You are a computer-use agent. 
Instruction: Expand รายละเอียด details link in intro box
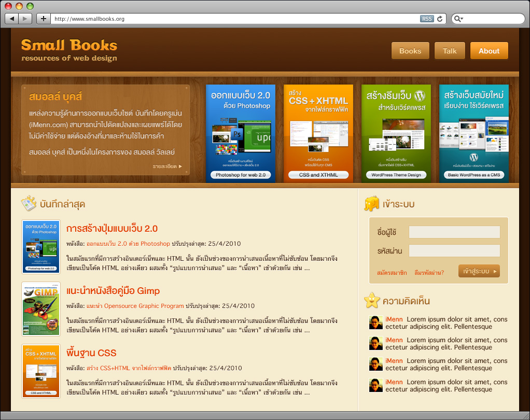pos(167,166)
